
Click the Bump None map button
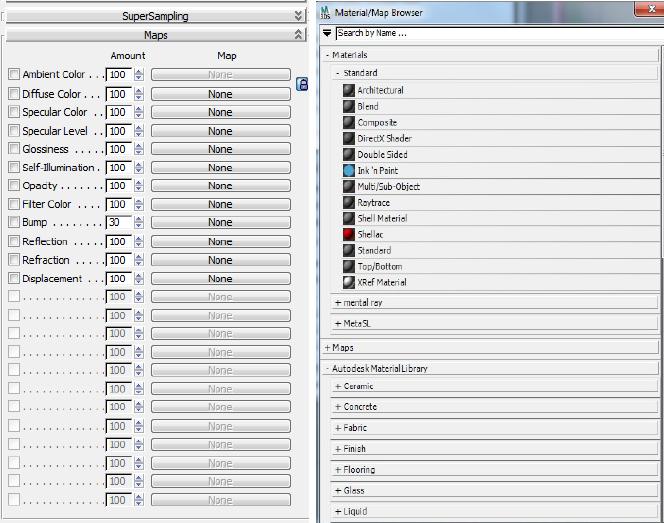pos(221,222)
